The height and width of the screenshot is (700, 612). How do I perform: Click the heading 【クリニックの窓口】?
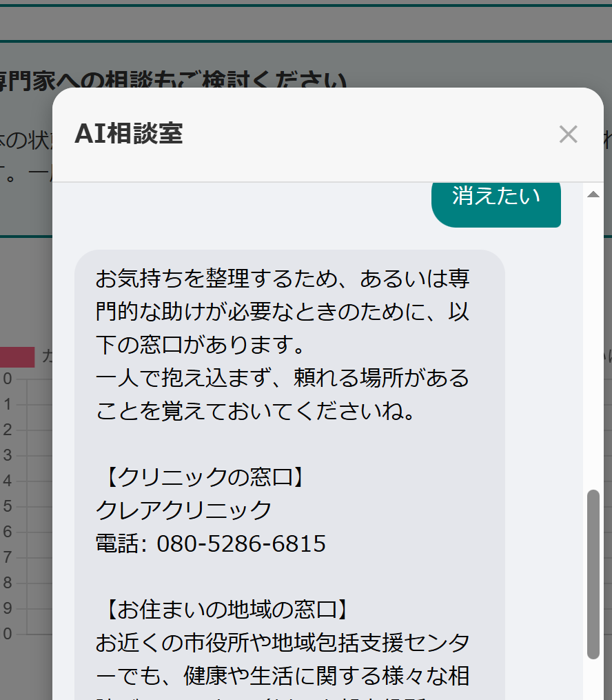pos(205,477)
